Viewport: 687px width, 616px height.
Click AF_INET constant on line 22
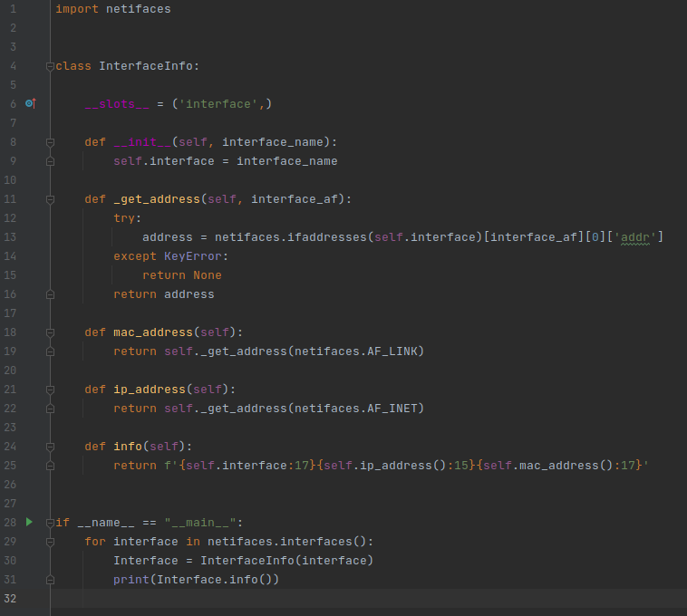pyautogui.click(x=392, y=408)
